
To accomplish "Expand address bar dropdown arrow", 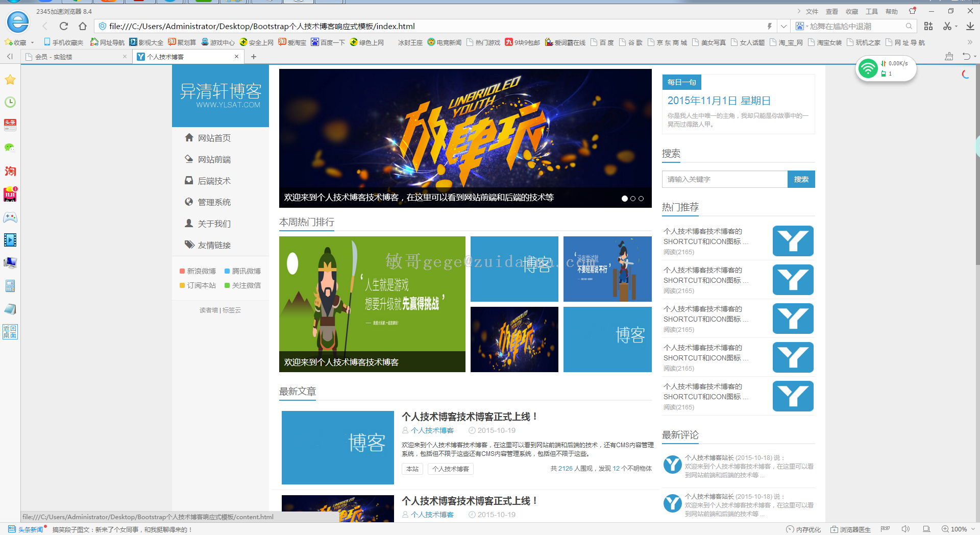I will 783,26.
